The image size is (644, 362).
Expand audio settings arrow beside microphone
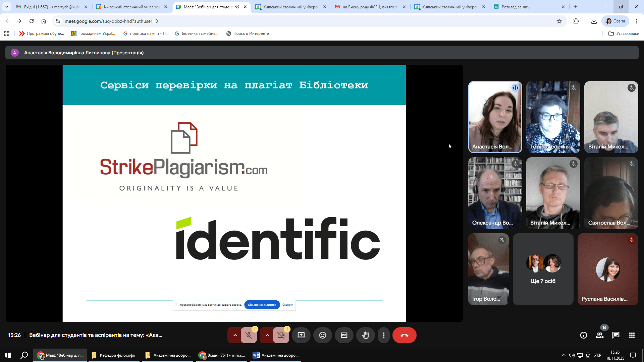pos(235,335)
